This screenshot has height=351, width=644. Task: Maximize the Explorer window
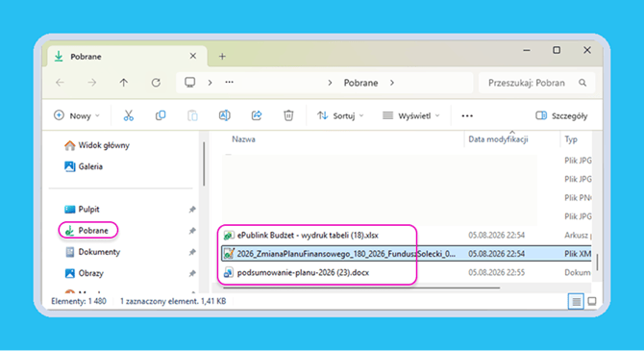point(557,50)
